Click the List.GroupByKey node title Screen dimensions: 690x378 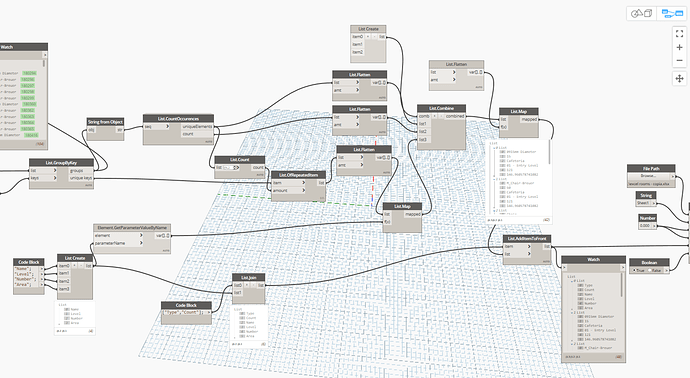pyautogui.click(x=61, y=162)
